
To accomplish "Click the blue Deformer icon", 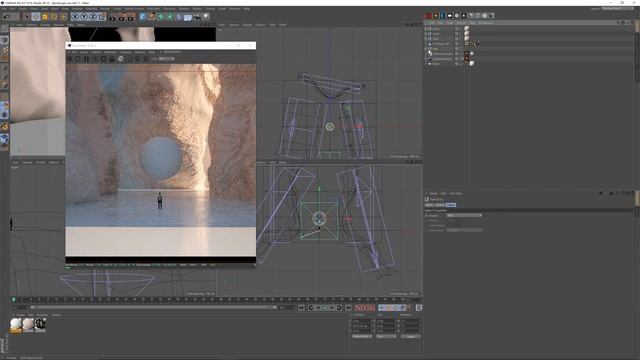I will pos(178,17).
